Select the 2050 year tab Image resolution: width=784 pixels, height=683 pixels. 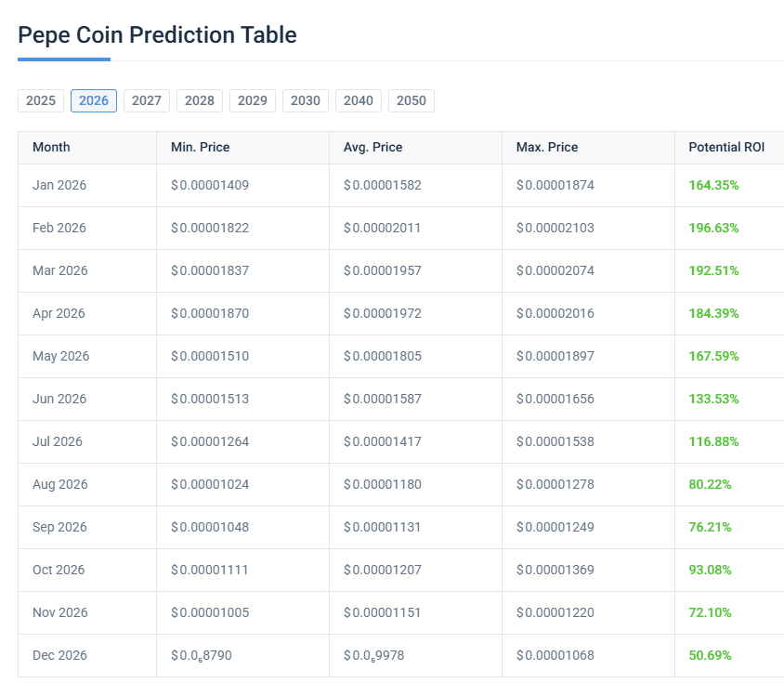412,100
